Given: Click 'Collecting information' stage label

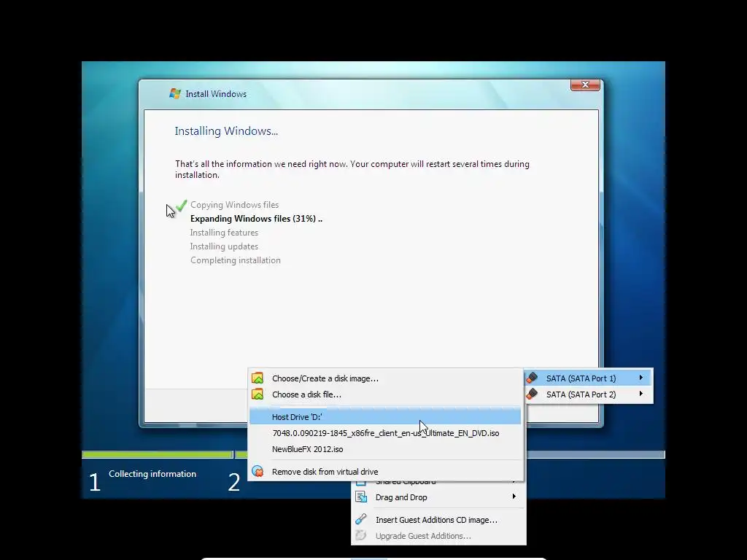Looking at the screenshot, I should pyautogui.click(x=152, y=474).
